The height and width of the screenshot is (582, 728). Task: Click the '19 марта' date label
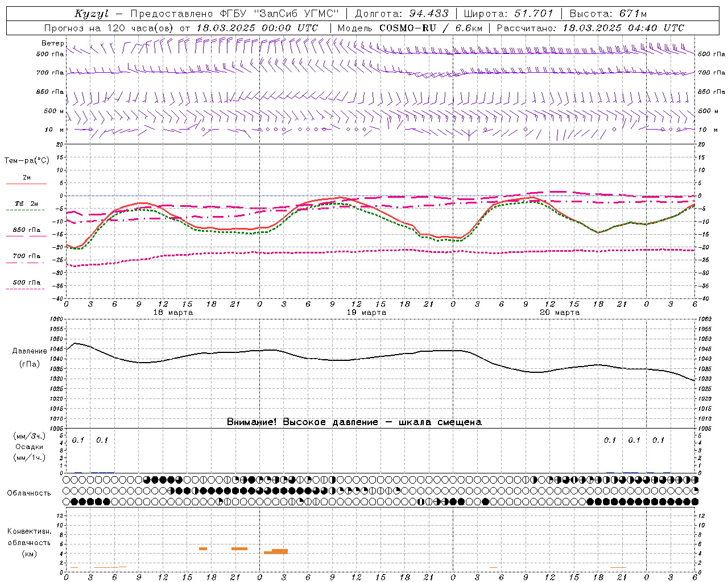click(x=367, y=313)
